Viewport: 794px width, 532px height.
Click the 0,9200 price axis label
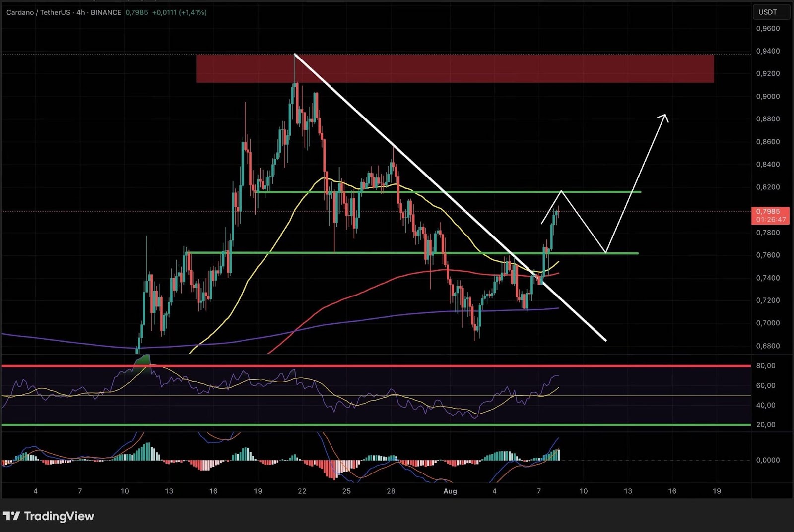pyautogui.click(x=768, y=73)
